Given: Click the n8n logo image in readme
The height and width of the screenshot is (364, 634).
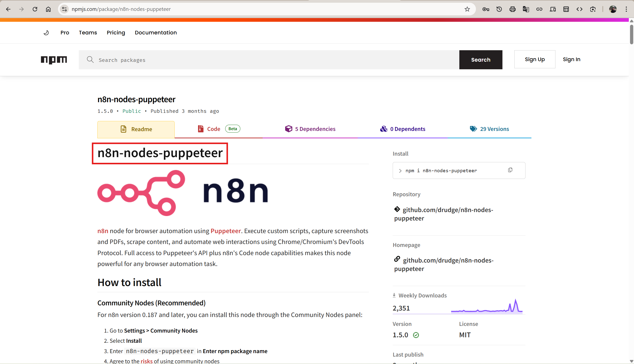Looking at the screenshot, I should [x=182, y=193].
